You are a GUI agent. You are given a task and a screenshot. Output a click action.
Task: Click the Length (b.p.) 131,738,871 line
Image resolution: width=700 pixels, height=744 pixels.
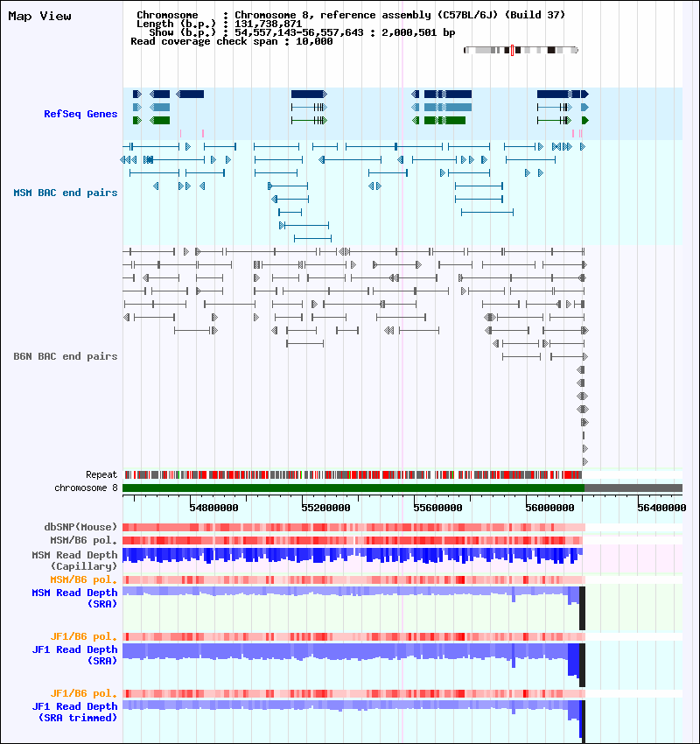click(x=219, y=24)
